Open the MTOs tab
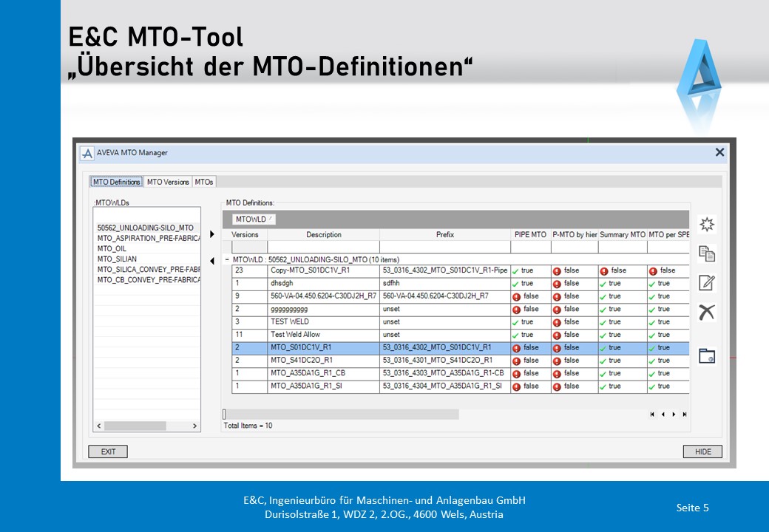The image size is (769, 532). (204, 182)
